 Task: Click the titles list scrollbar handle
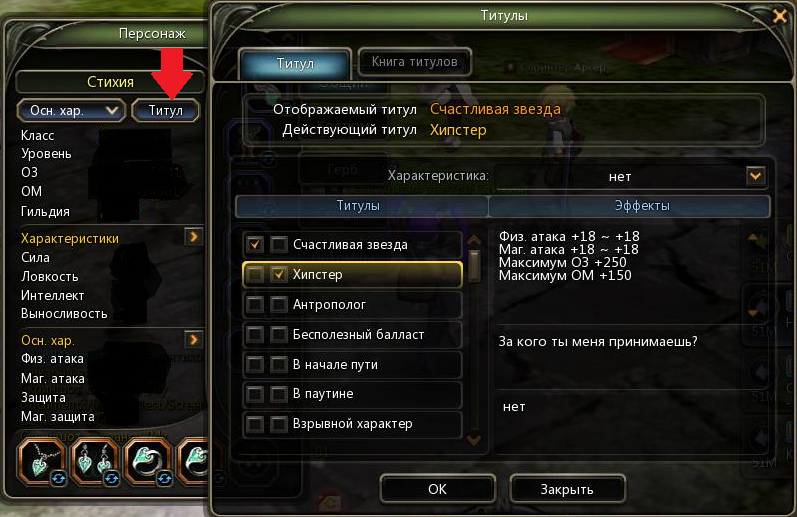[x=474, y=265]
